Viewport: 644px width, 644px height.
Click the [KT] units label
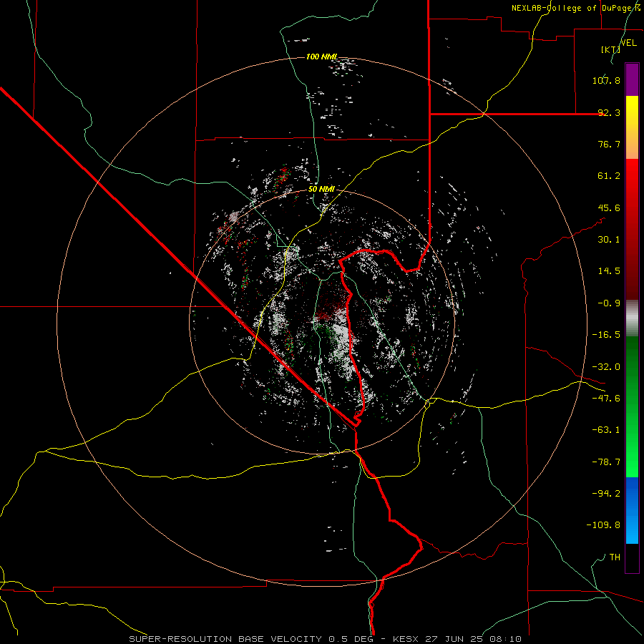[610, 49]
